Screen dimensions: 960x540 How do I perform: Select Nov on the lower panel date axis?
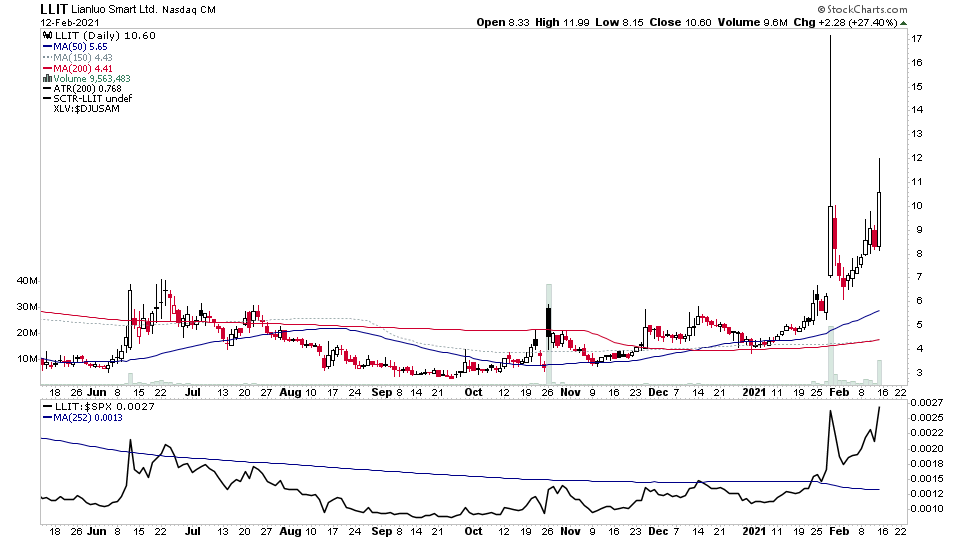coord(570,531)
